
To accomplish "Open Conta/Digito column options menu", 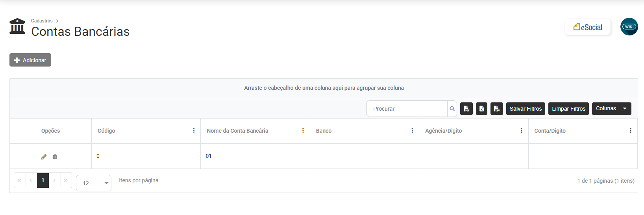I will pos(630,130).
